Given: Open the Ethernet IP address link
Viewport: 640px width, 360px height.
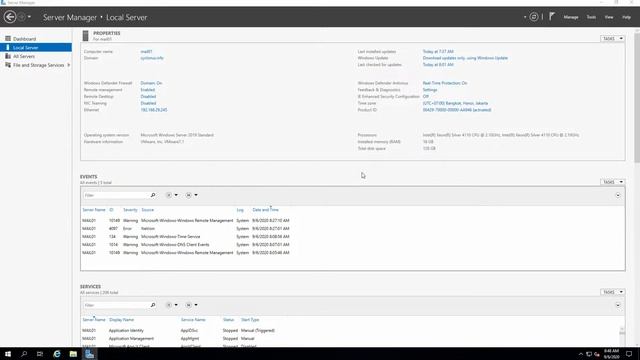Looking at the screenshot, I should pos(153,110).
